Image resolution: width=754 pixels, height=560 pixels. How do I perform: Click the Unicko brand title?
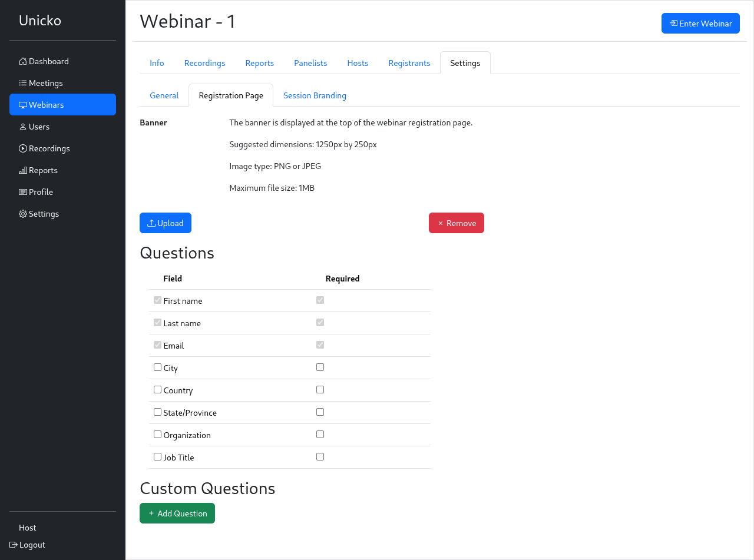click(40, 21)
